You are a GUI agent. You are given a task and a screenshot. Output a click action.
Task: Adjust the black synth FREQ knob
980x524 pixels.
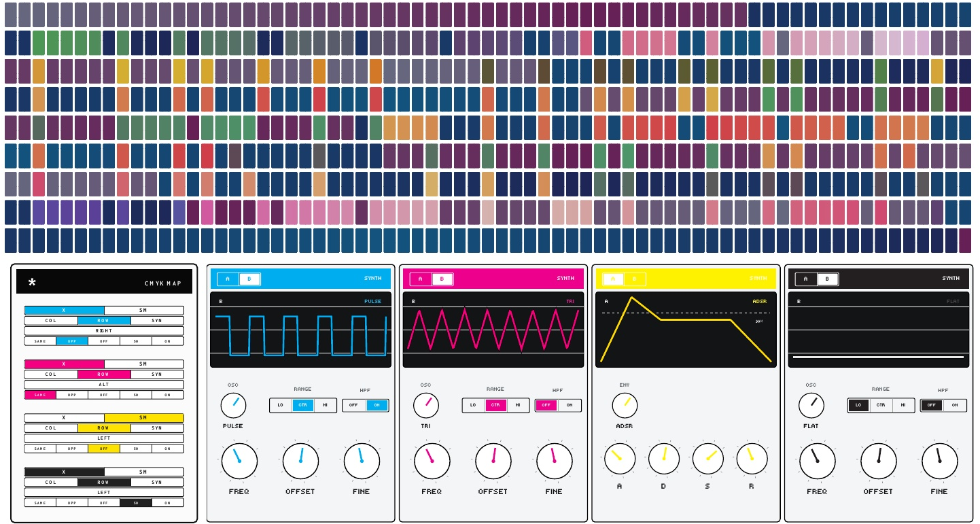coord(817,461)
